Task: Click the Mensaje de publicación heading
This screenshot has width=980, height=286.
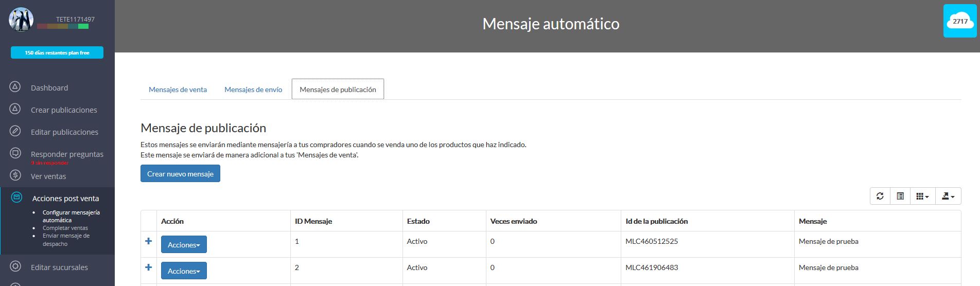Action: pyautogui.click(x=203, y=128)
